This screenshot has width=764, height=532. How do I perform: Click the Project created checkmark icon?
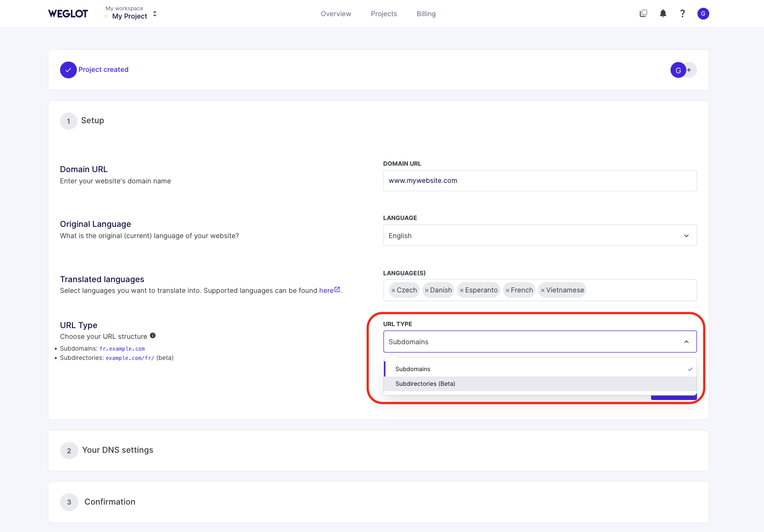pyautogui.click(x=68, y=69)
